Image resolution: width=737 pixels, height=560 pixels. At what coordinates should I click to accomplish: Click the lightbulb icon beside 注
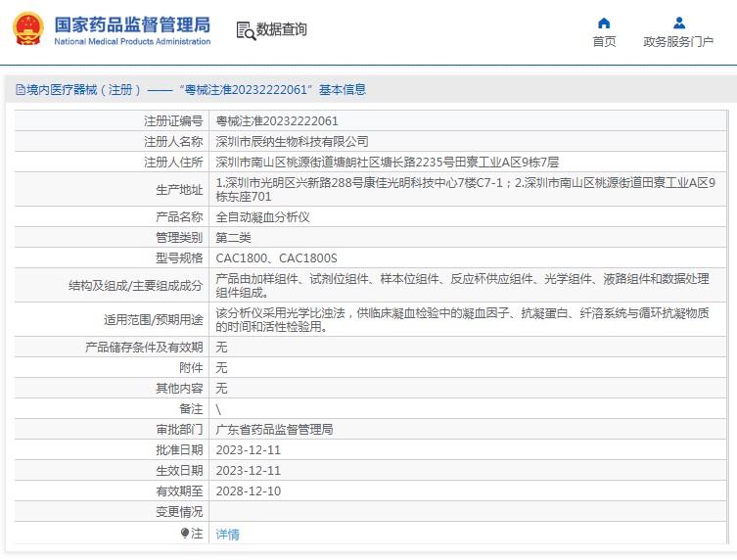pyautogui.click(x=185, y=534)
